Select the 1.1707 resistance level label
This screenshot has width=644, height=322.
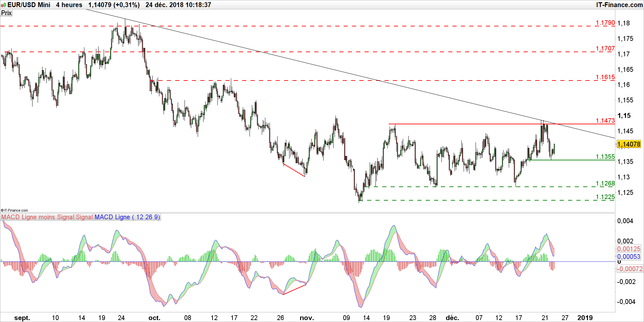[605, 49]
